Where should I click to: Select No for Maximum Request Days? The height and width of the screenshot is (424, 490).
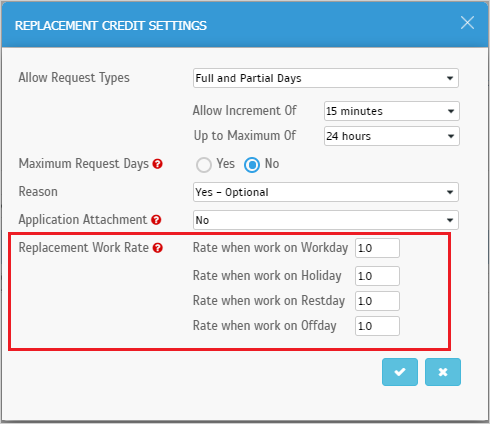coord(252,165)
